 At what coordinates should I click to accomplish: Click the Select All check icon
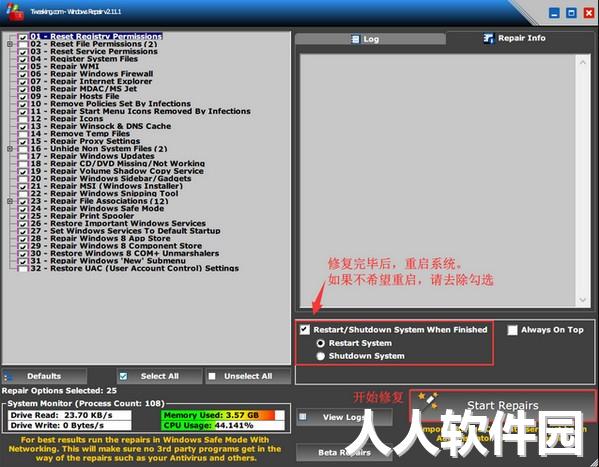(123, 376)
